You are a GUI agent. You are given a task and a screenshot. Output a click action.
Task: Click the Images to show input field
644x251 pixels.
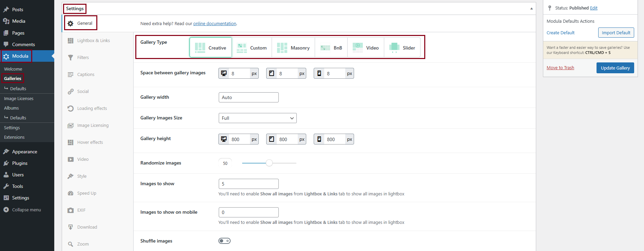pos(249,184)
